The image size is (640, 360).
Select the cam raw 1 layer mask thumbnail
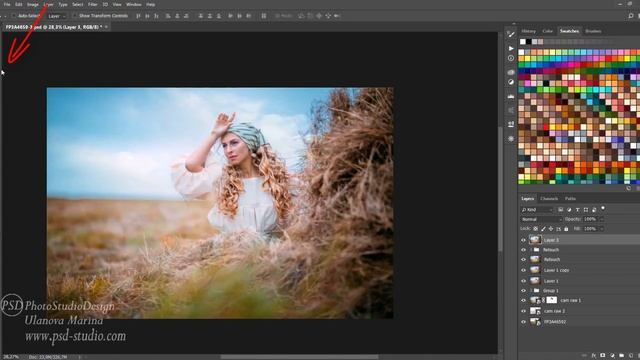coord(551,300)
